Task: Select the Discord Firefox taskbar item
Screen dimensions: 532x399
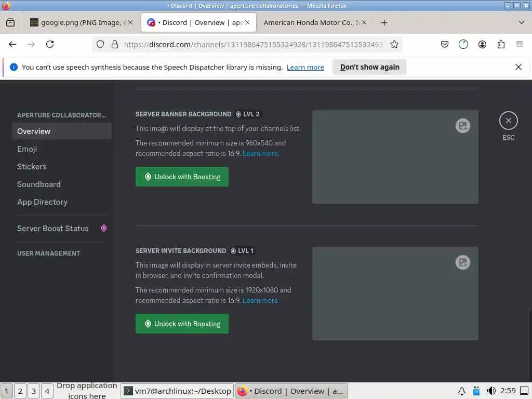Action: coord(291,391)
